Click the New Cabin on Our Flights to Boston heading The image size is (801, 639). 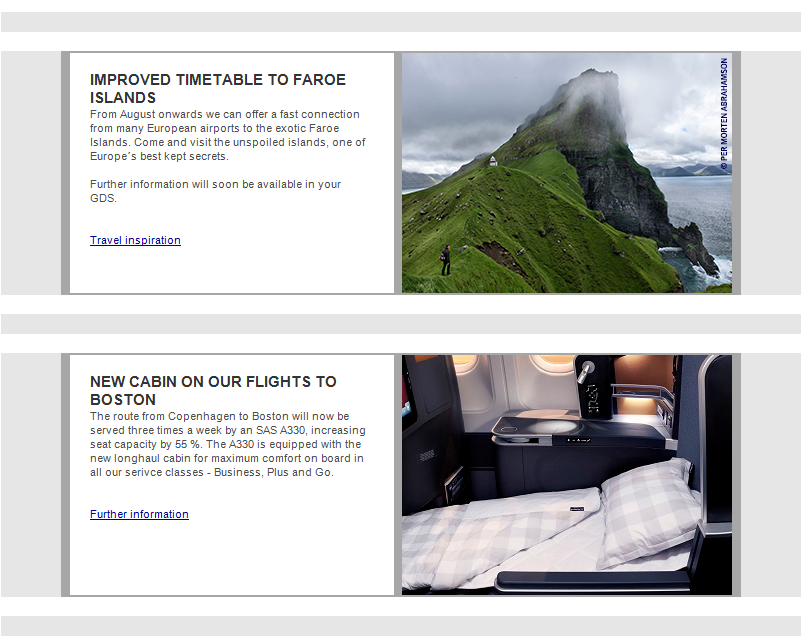(x=213, y=390)
